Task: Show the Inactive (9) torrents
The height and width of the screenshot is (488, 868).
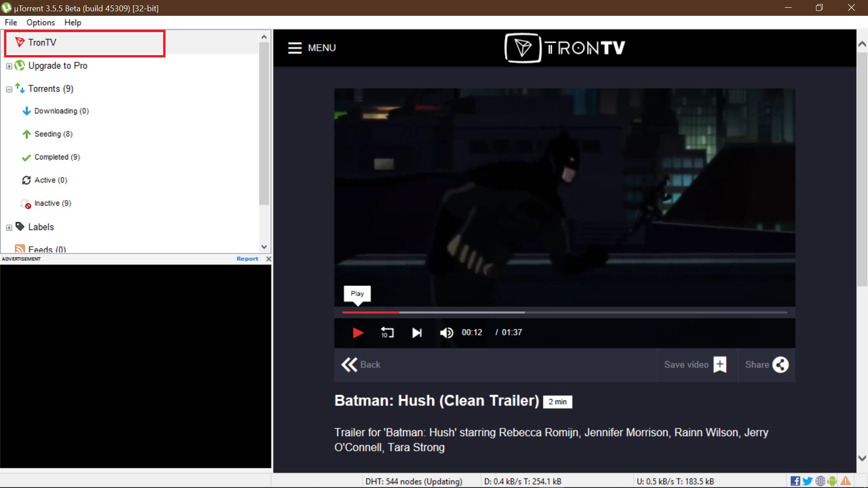Action: pyautogui.click(x=53, y=203)
